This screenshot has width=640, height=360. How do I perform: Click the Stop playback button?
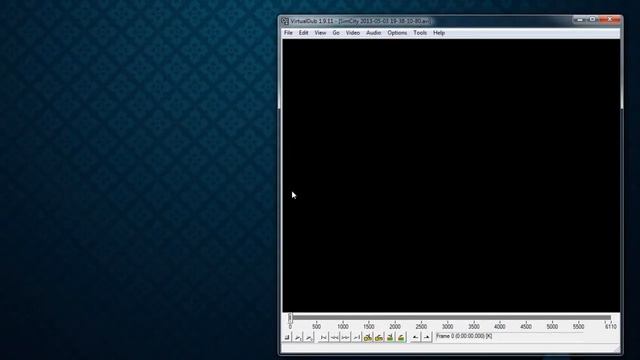[287, 337]
